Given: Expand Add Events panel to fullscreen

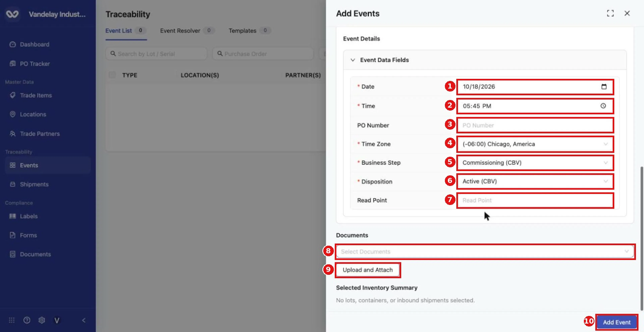Looking at the screenshot, I should pos(610,13).
